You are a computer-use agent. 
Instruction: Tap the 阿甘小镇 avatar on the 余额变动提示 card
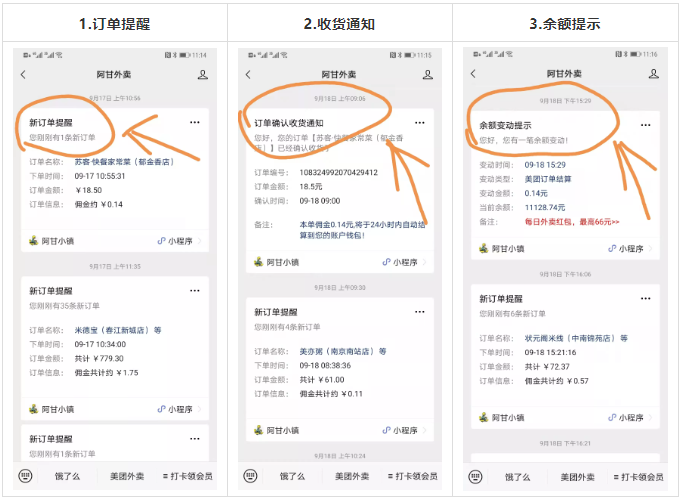coord(484,248)
